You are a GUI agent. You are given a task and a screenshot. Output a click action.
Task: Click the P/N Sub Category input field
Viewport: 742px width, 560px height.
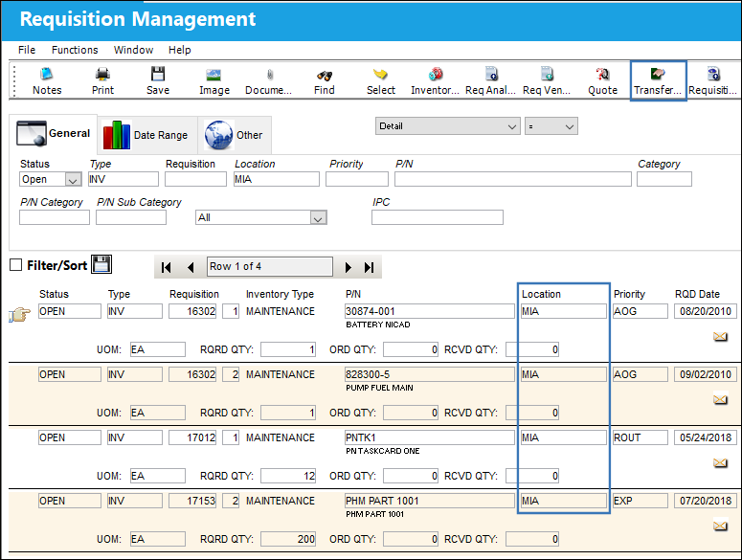(x=131, y=217)
